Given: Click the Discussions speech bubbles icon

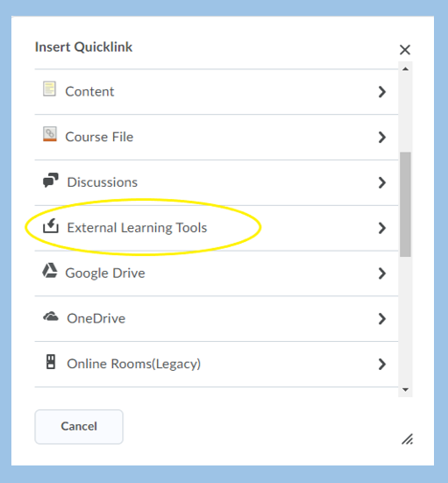Looking at the screenshot, I should click(51, 181).
